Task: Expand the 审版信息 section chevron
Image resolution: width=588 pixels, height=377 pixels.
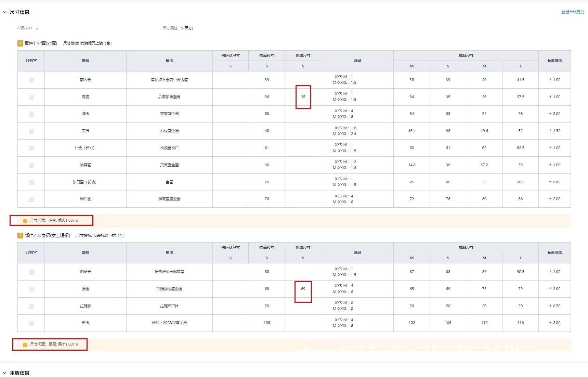Action: tap(5, 373)
